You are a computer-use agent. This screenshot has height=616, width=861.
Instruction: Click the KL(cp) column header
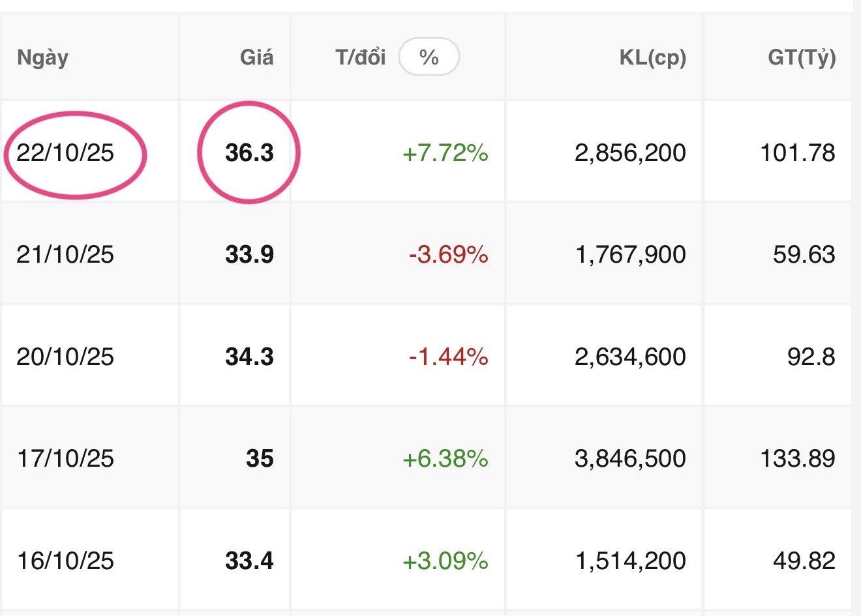tap(653, 57)
